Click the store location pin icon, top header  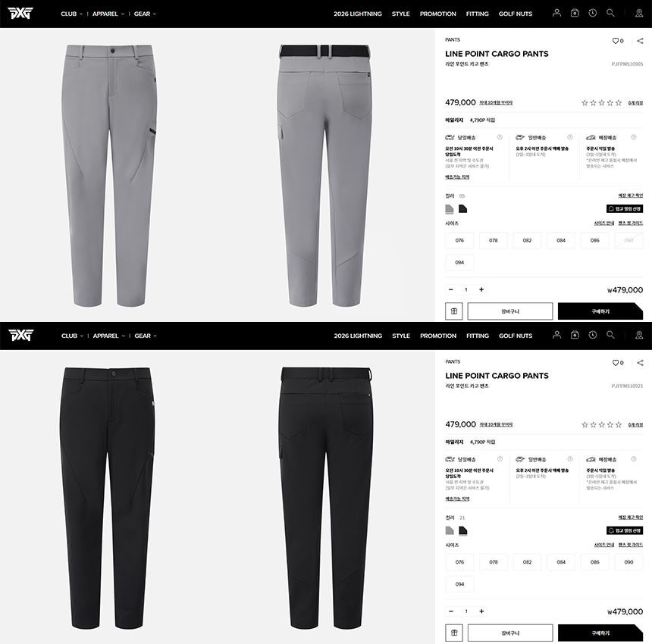point(639,14)
